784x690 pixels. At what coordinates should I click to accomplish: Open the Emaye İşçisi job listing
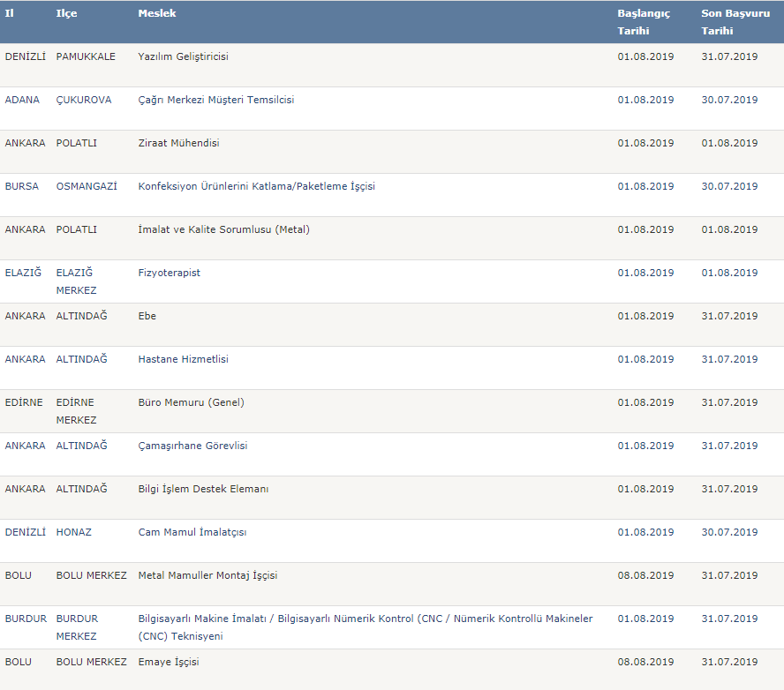point(169,662)
